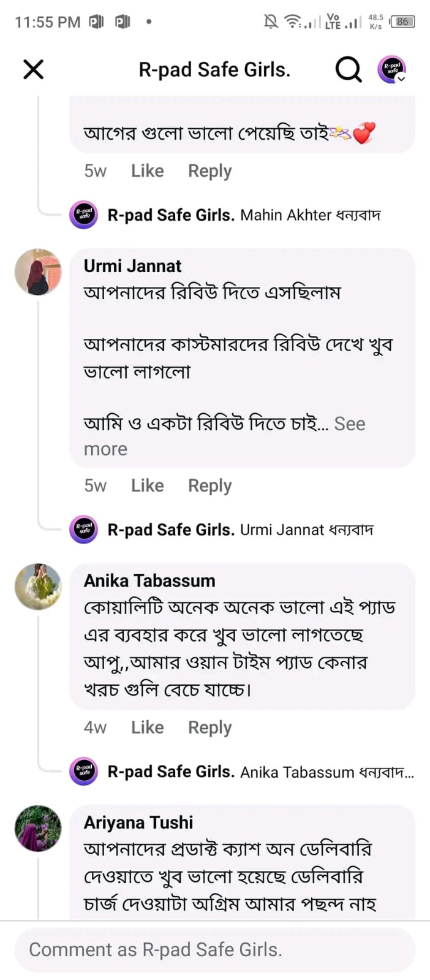Screen dimensions: 430x980
Task: Tap Urmi Jannat's profile picture
Action: point(38,272)
